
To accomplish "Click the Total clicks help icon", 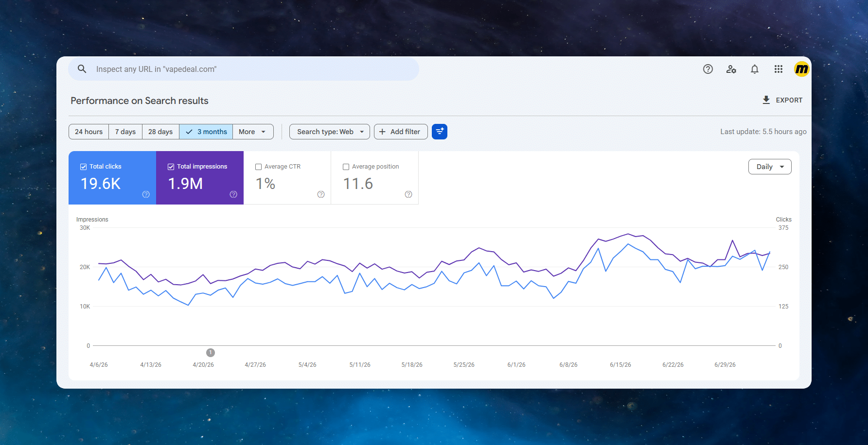I will click(146, 194).
